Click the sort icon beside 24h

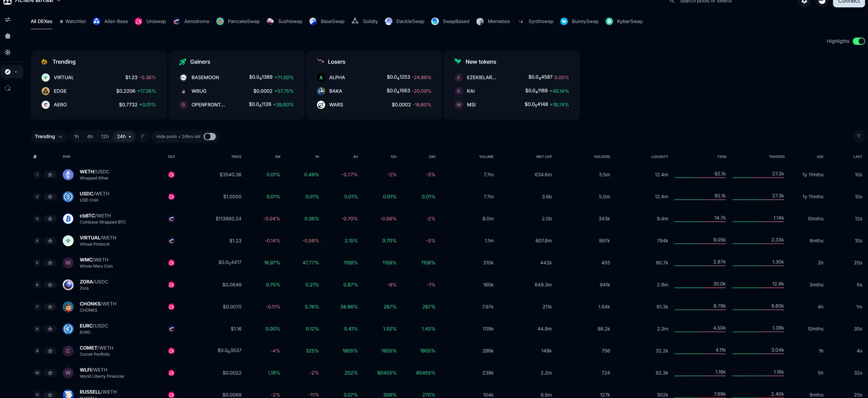point(143,136)
